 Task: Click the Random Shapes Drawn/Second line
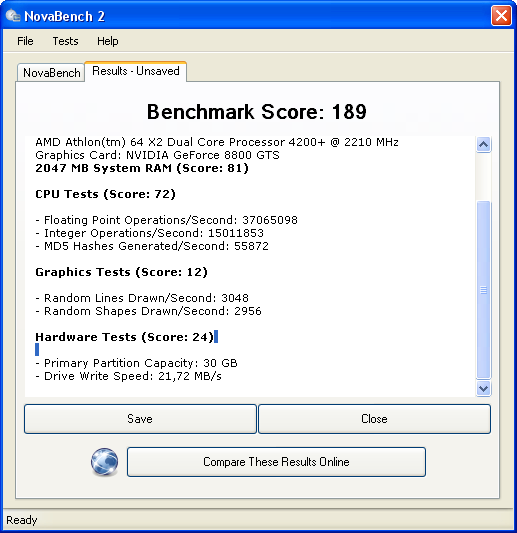point(149,311)
